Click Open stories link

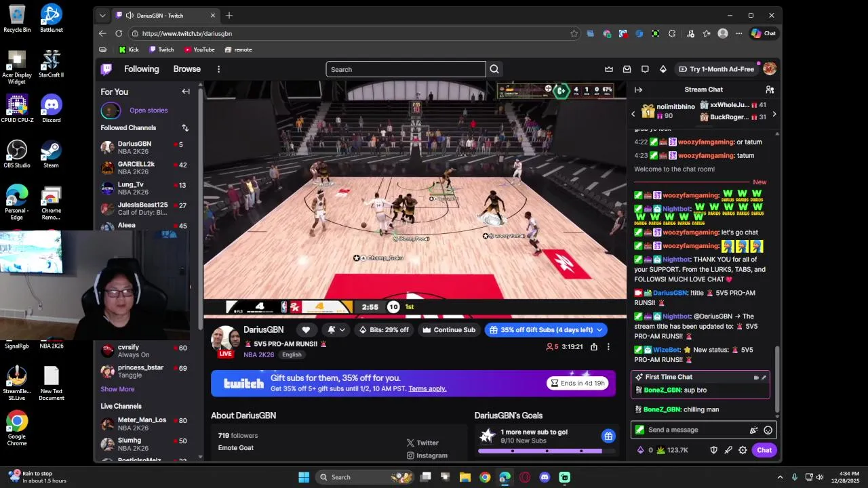149,110
